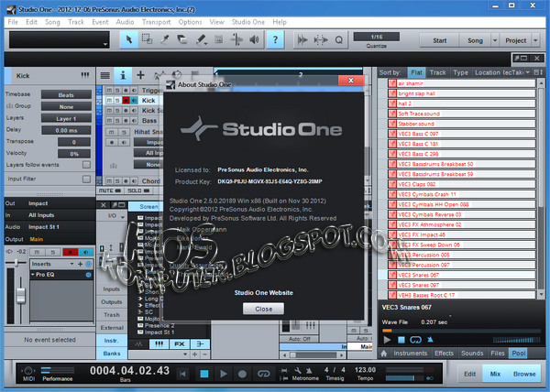This screenshot has height=392, width=550.
Task: Solo the Bass track
Action: pyautogui.click(x=117, y=121)
